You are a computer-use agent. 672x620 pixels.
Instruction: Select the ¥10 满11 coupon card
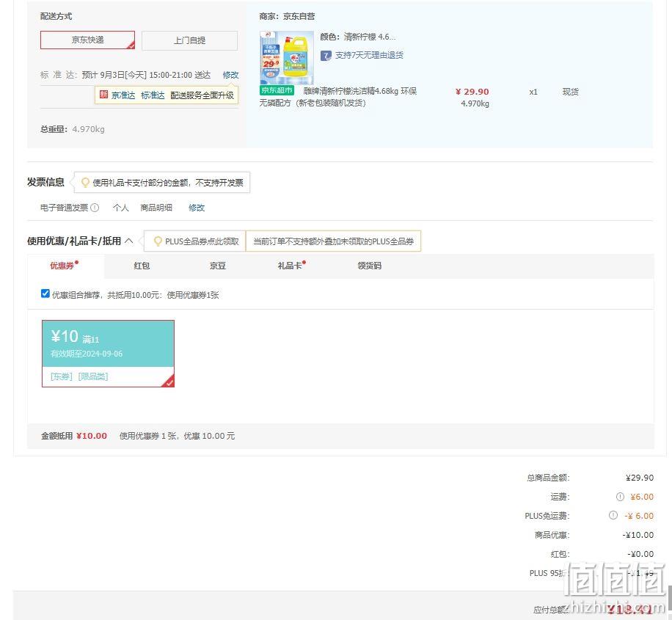108,354
